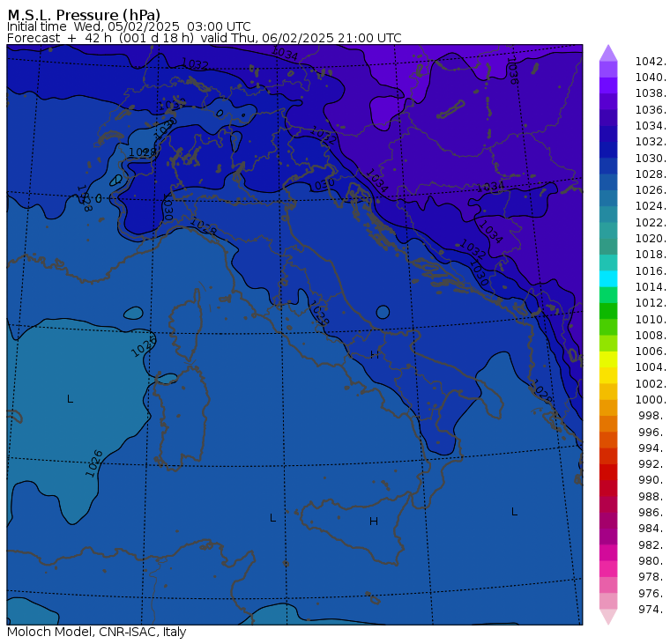
Task: Click the "992." legend value
Action: point(652,463)
